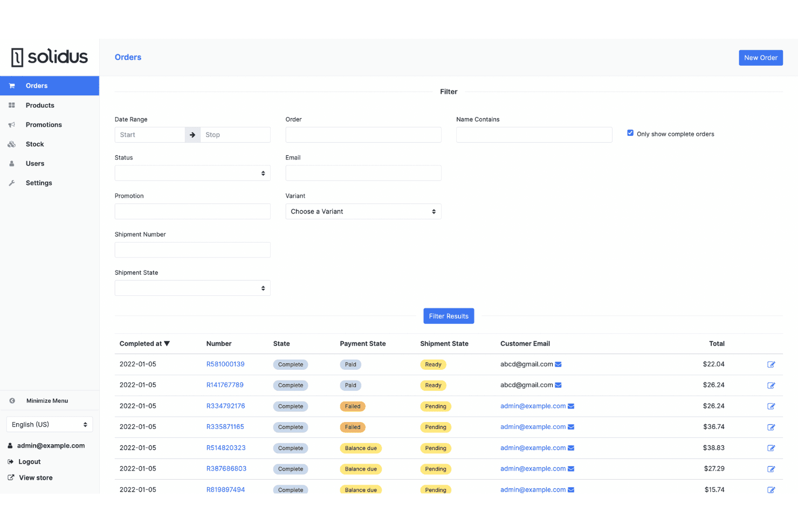798x532 pixels.
Task: Click the Shipment Number input field
Action: pyautogui.click(x=192, y=250)
